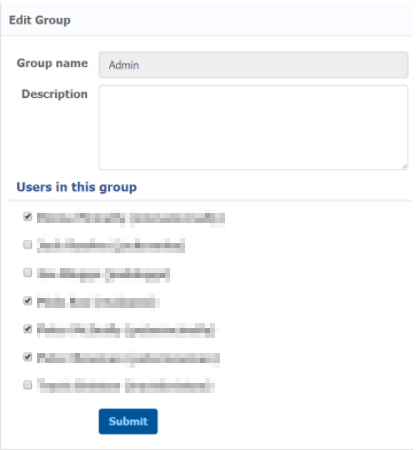Click the blurred name label of second user
Screen dimensions: 417x450
tap(111, 246)
